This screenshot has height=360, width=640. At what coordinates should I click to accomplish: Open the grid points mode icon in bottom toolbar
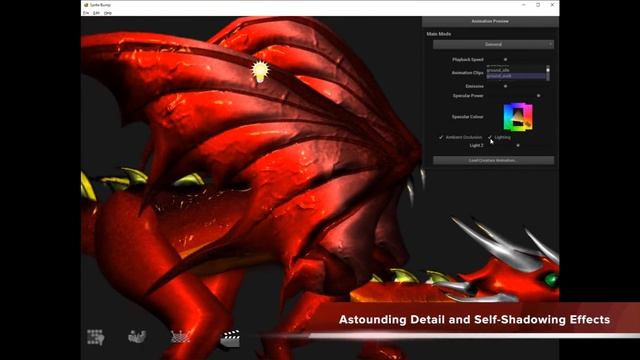click(96, 337)
